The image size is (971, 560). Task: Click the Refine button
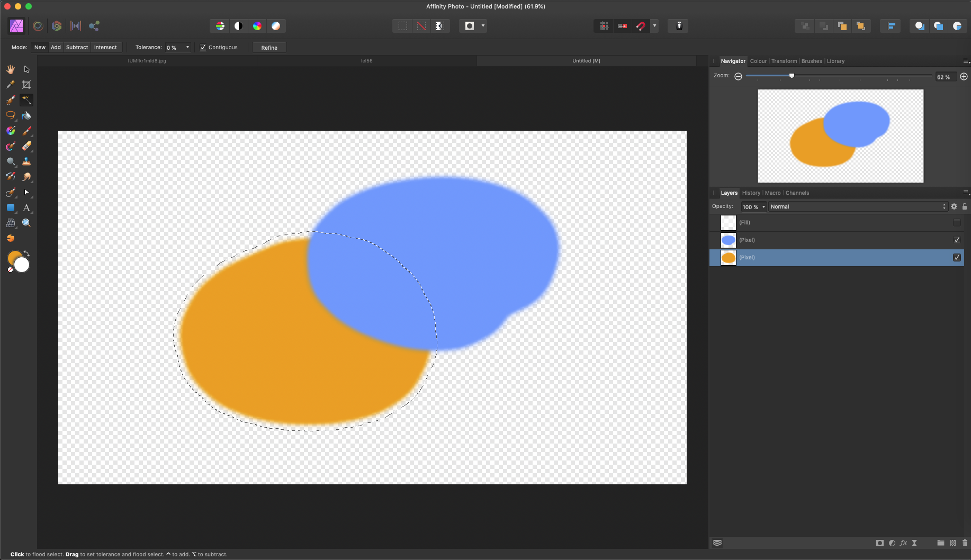coord(269,48)
